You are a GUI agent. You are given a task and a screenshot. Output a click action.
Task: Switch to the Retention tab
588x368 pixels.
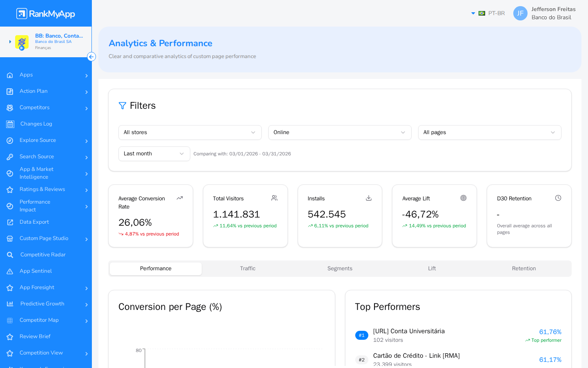coord(524,269)
